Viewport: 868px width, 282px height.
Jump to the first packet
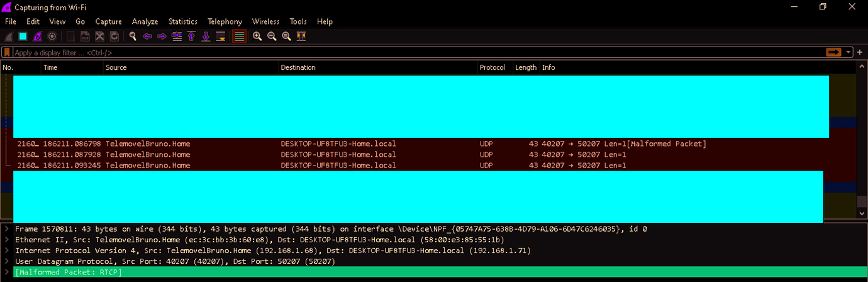[x=191, y=37]
